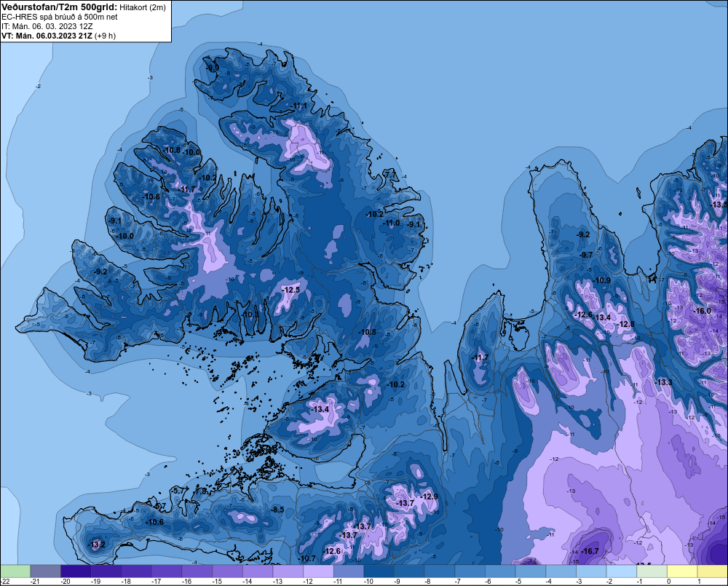Click the "-10.9" temperature label
Screen dimensions: 728x586
pyautogui.click(x=602, y=280)
